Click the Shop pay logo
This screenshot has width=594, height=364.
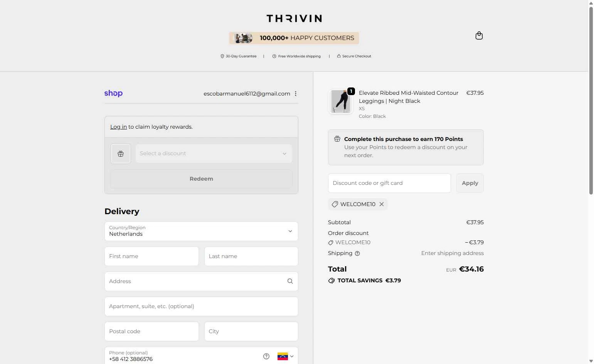point(113,94)
